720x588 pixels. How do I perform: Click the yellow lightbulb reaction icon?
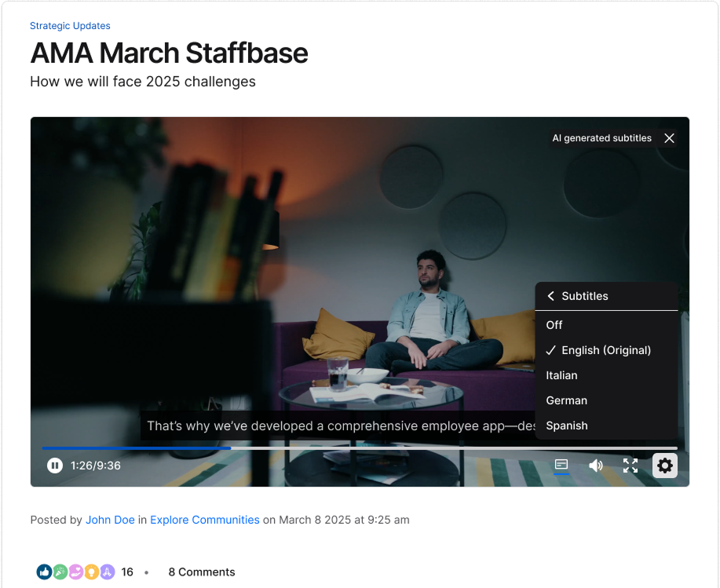[x=91, y=572]
